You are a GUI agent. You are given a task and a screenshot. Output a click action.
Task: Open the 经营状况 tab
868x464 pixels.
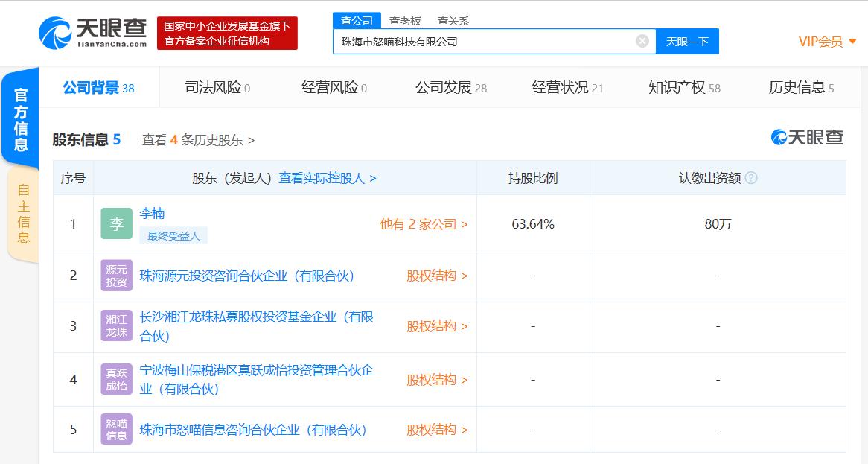pyautogui.click(x=558, y=87)
